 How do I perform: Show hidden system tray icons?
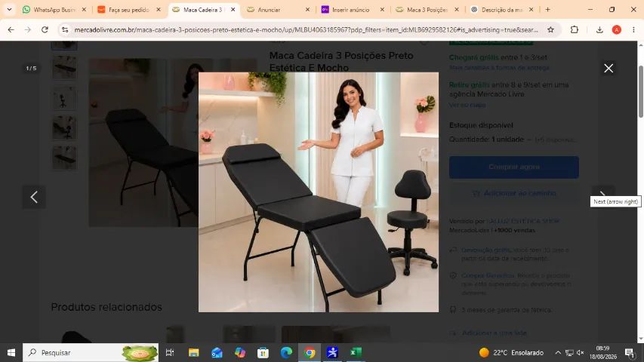558,352
